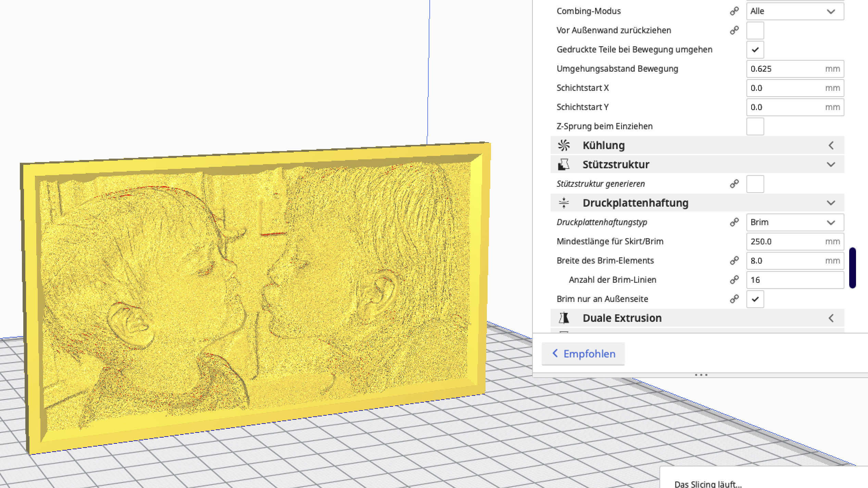Viewport: 868px width, 488px height.
Task: Click link icon beside Brim nur an Außenseite
Action: point(734,299)
